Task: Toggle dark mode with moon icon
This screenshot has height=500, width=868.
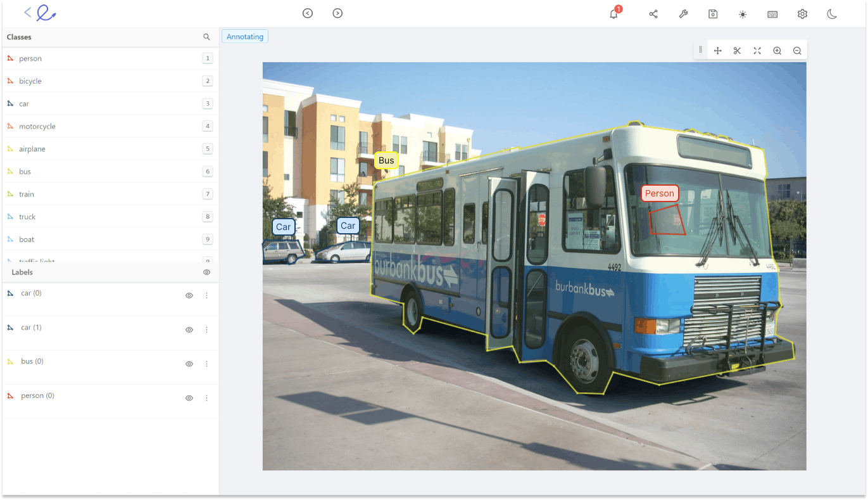Action: tap(832, 14)
